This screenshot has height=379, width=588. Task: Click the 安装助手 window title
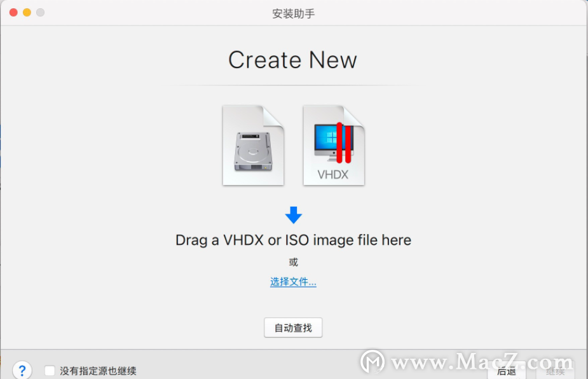(293, 14)
